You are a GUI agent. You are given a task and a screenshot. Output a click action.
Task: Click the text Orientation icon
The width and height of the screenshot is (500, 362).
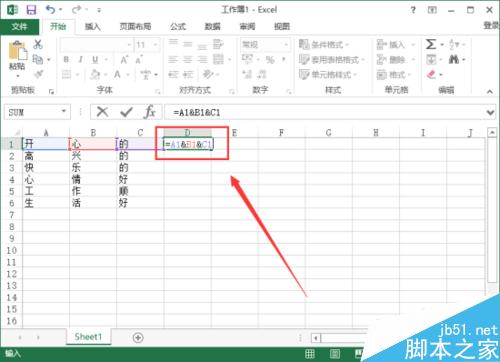(x=208, y=74)
